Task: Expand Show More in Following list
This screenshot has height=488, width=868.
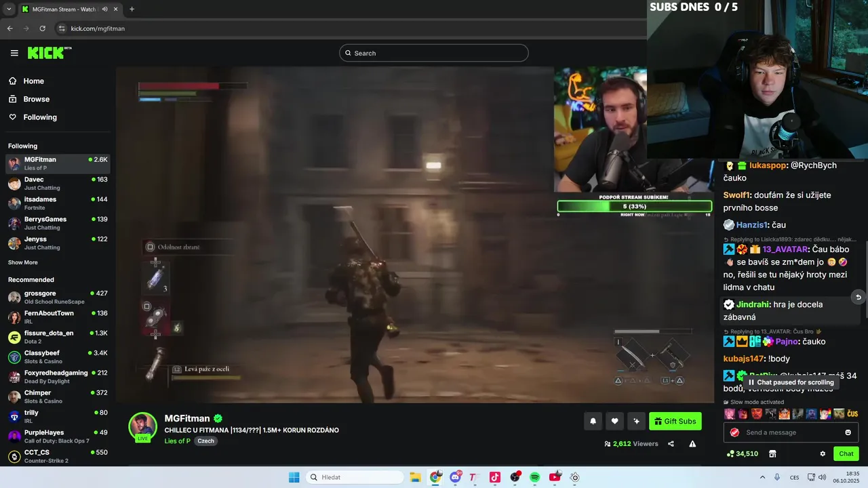Action: [23, 262]
